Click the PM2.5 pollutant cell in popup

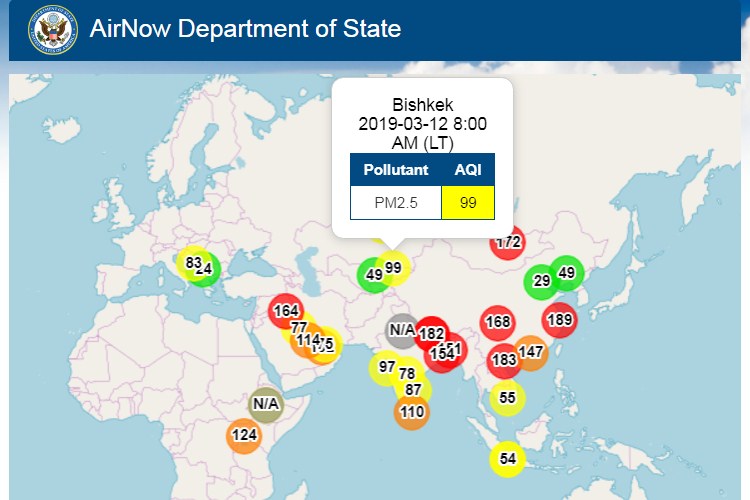pyautogui.click(x=395, y=202)
